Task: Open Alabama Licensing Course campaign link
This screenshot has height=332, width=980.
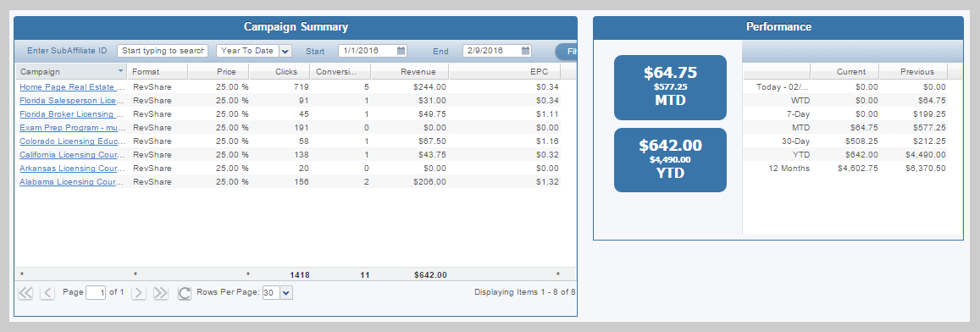Action: click(x=71, y=182)
